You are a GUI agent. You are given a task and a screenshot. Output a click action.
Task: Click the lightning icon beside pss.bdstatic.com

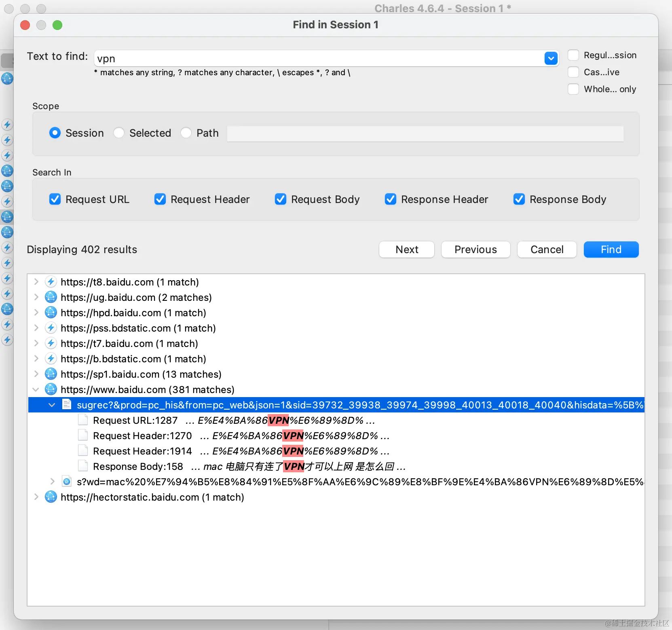[x=51, y=328]
